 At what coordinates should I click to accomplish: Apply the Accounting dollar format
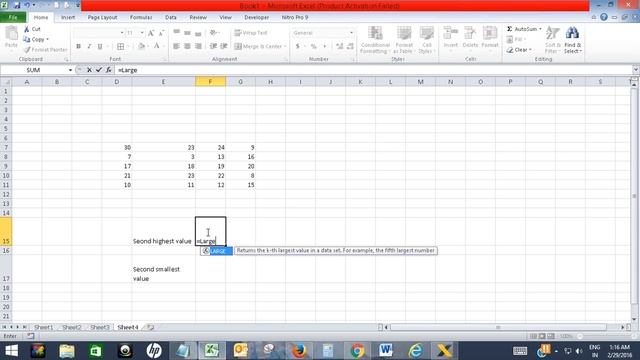click(298, 47)
